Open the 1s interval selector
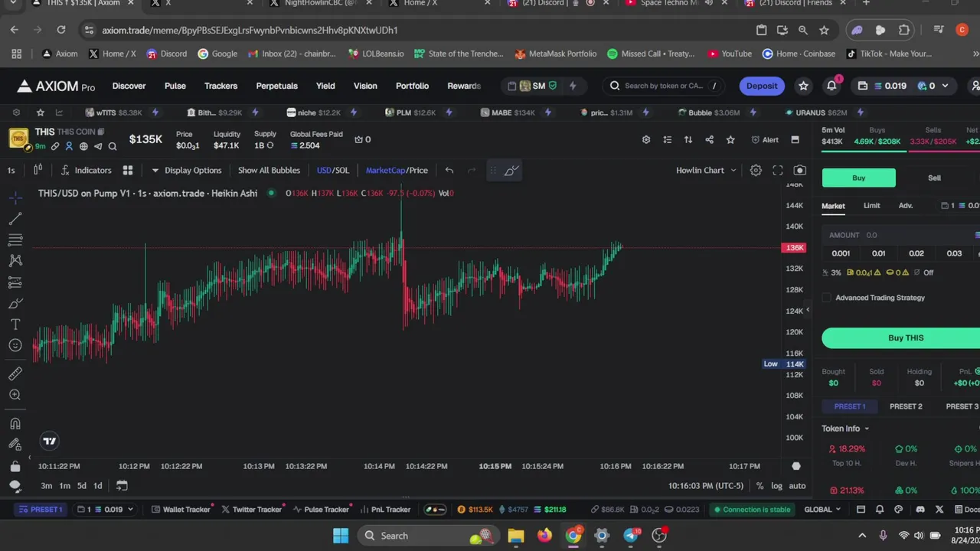This screenshot has width=980, height=551. click(11, 170)
